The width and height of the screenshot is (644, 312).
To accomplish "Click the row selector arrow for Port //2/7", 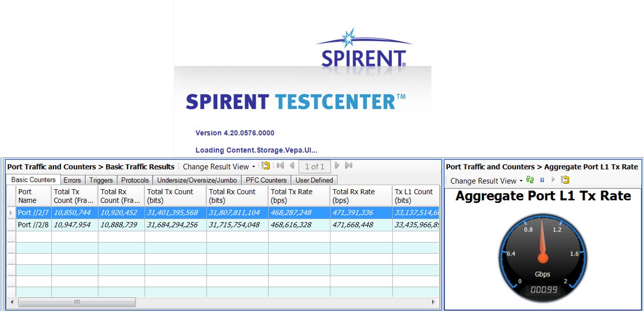I will [11, 213].
